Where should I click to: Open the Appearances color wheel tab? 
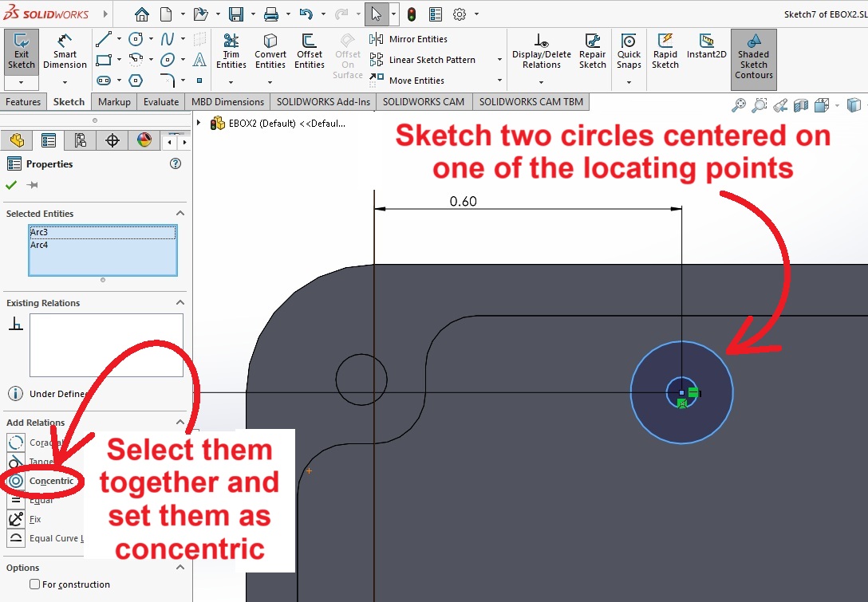coord(144,141)
